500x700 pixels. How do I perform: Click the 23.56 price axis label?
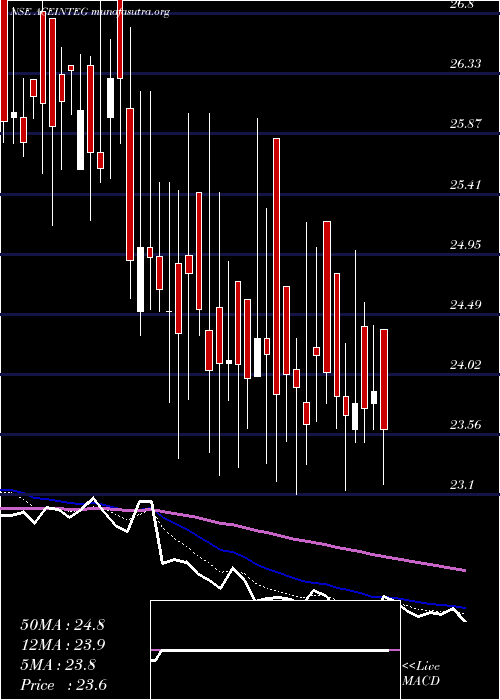(466, 425)
